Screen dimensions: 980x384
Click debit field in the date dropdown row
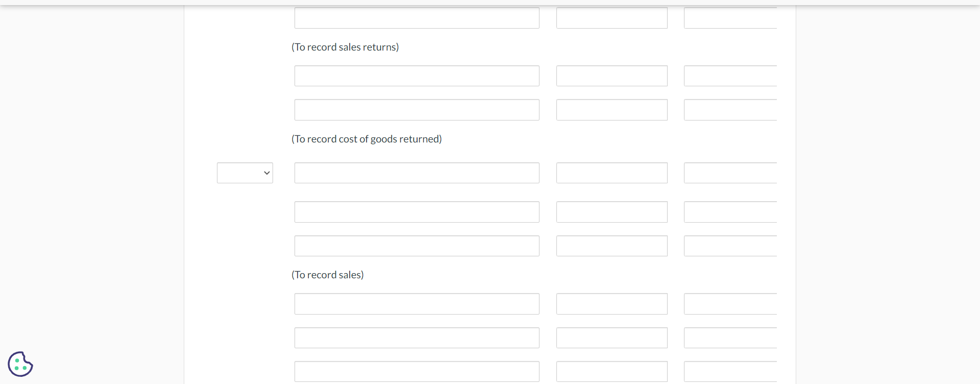point(611,173)
